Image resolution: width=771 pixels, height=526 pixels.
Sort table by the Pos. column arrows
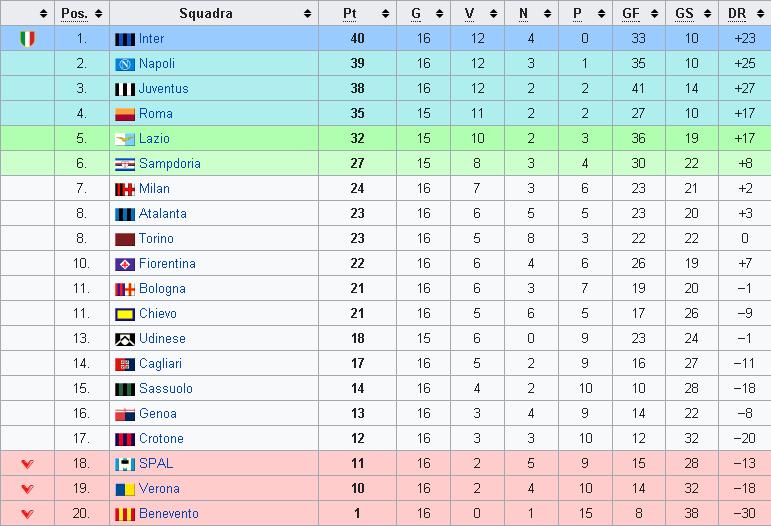tap(98, 14)
